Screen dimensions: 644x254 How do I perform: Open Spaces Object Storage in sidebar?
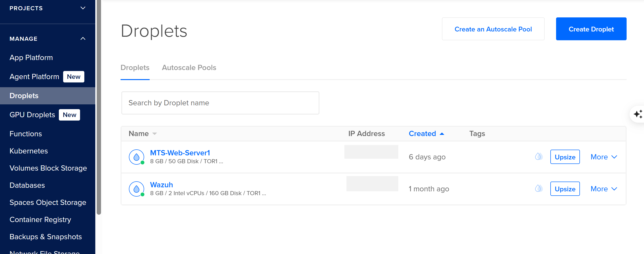[x=48, y=203]
